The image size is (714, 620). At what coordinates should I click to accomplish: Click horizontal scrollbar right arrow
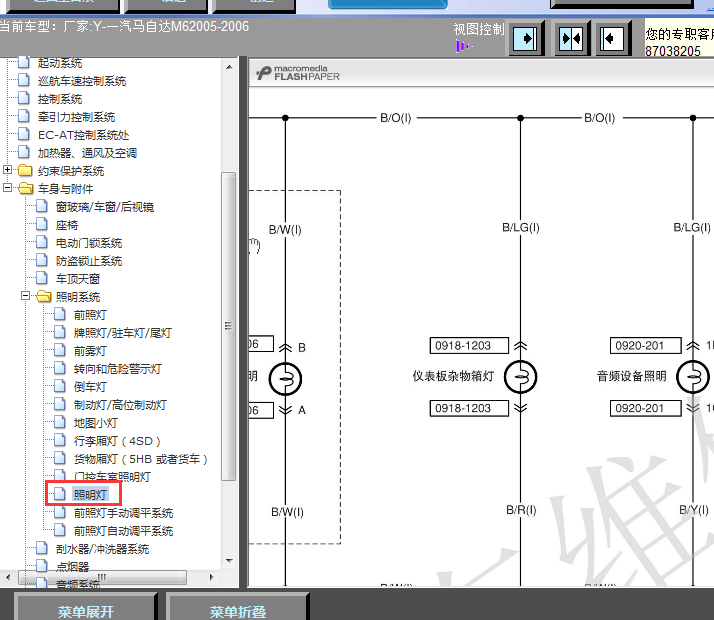(211, 577)
